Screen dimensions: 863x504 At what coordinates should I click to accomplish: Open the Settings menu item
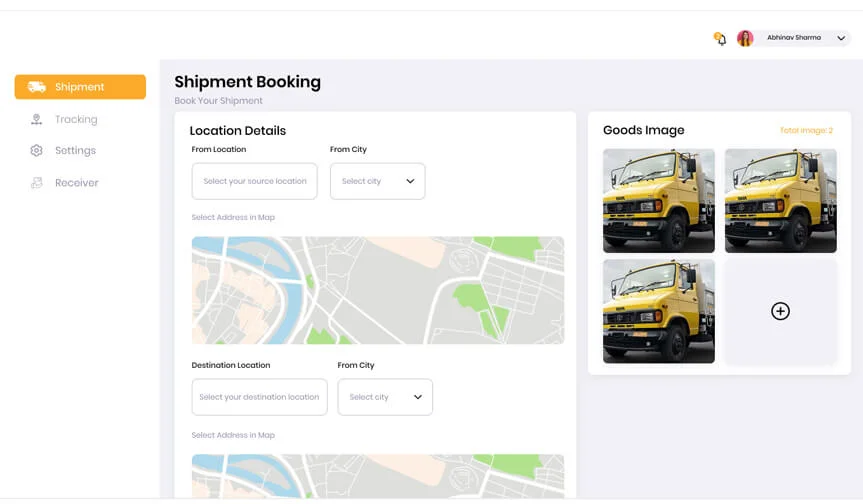click(x=75, y=151)
